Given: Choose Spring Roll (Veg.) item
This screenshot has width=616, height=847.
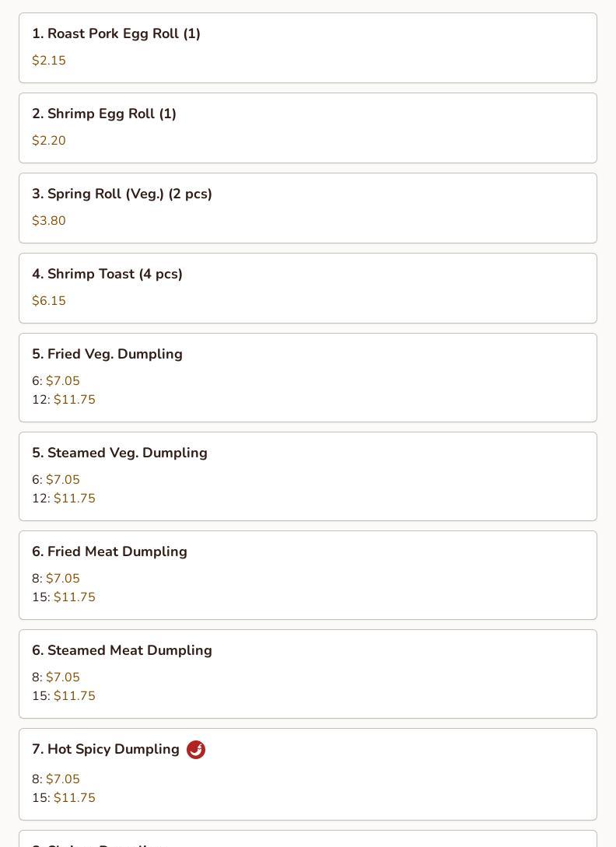Looking at the screenshot, I should click(x=308, y=208).
